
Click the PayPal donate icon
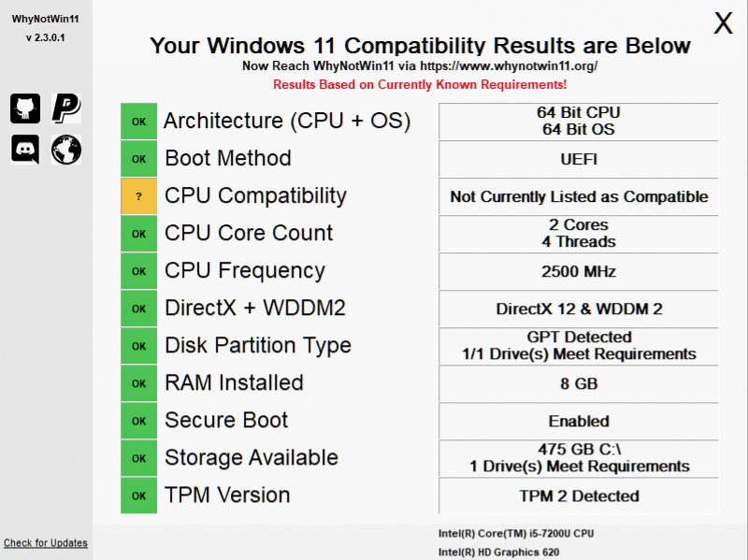coord(66,108)
